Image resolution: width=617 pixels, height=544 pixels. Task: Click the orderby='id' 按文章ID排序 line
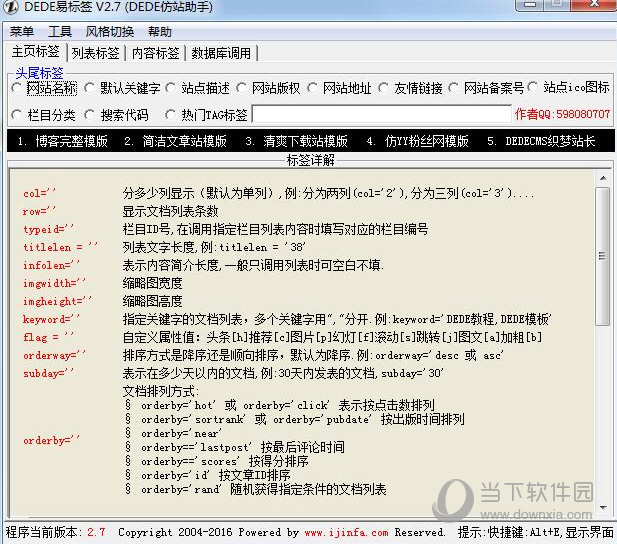point(208,476)
